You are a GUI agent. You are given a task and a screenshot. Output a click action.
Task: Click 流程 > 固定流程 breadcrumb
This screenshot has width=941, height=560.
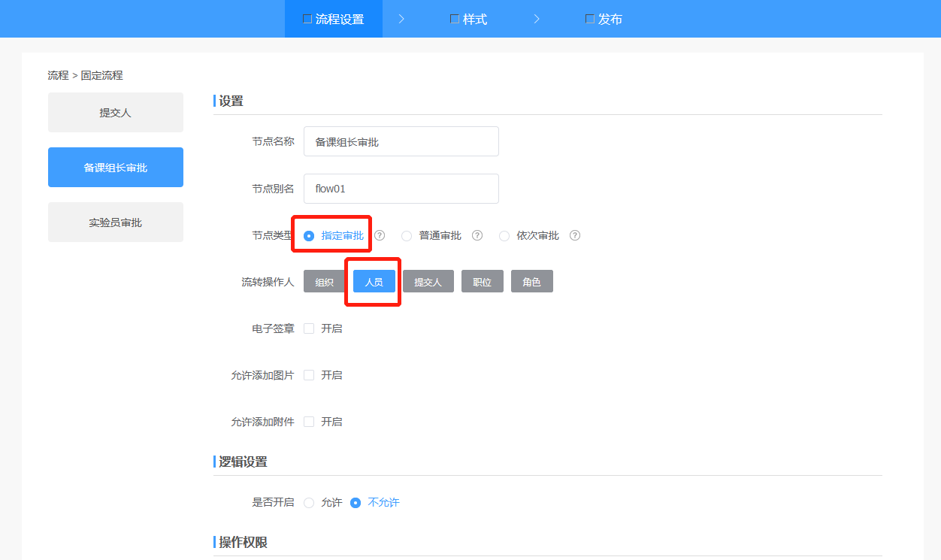click(85, 75)
